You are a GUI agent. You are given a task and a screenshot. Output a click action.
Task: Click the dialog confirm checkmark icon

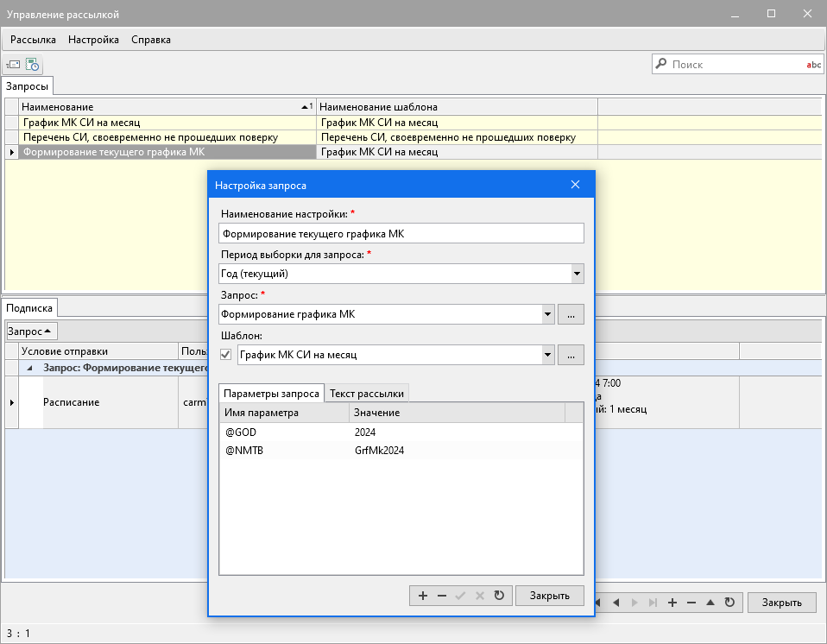[x=460, y=596]
